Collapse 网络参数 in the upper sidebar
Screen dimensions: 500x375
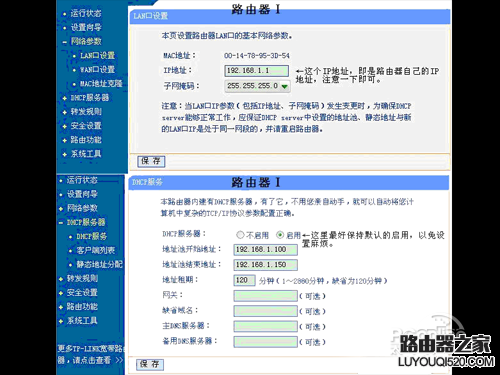coord(86,41)
